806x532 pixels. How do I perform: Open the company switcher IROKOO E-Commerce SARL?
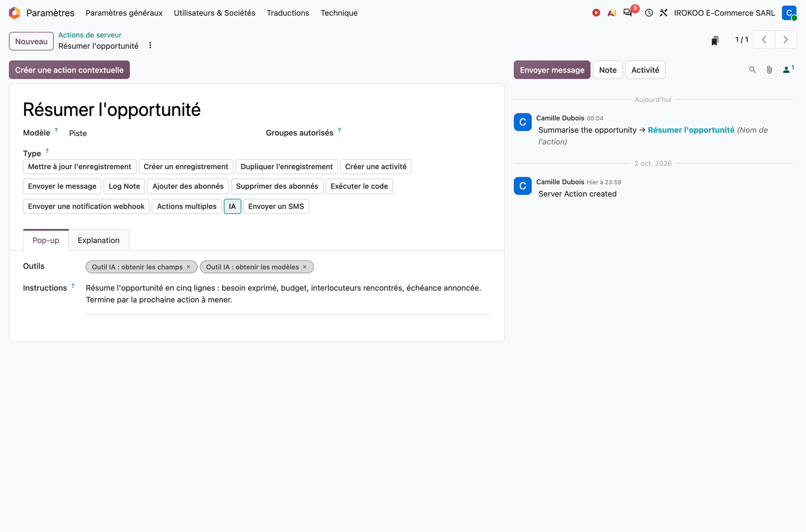pyautogui.click(x=725, y=13)
